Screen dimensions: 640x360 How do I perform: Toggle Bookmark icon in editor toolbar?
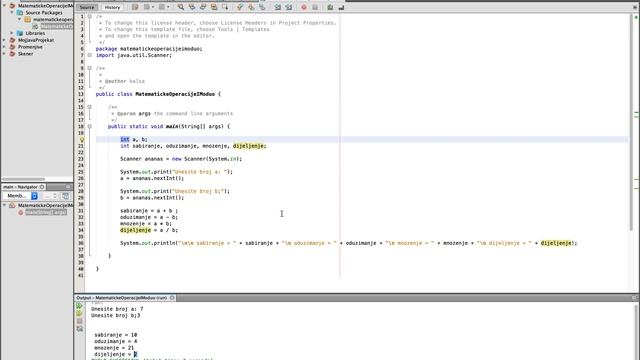click(x=262, y=7)
